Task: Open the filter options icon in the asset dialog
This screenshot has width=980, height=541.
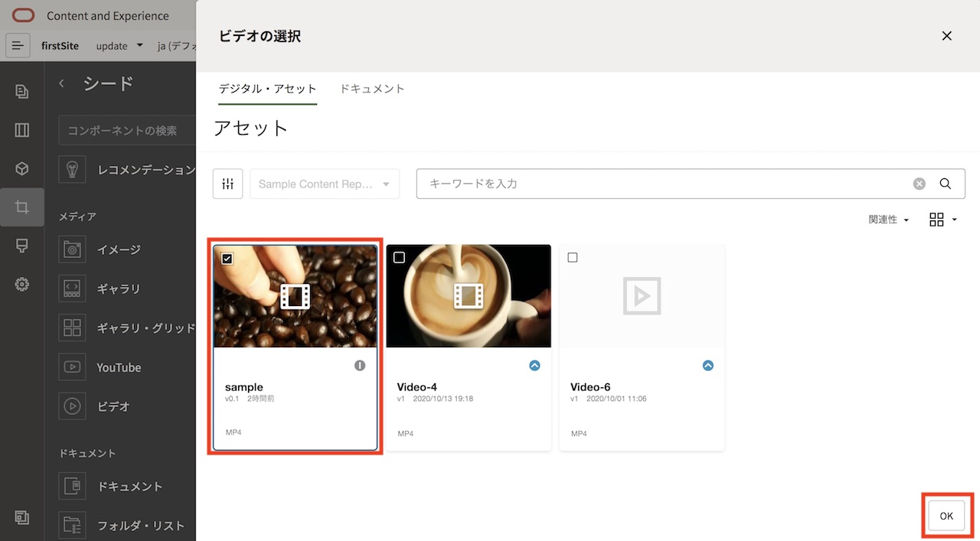Action: [x=227, y=184]
